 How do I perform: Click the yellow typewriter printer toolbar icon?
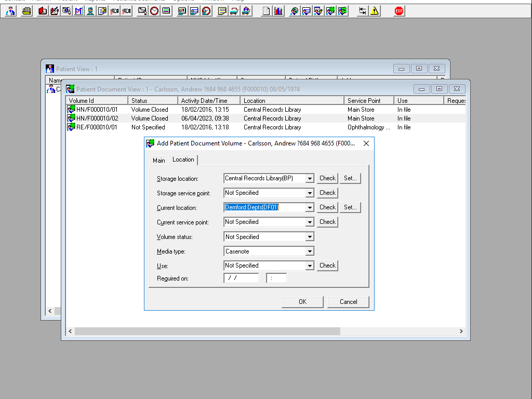(x=26, y=11)
